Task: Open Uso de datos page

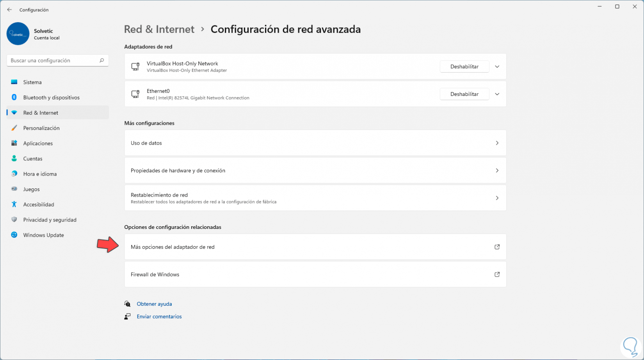Action: coord(315,143)
